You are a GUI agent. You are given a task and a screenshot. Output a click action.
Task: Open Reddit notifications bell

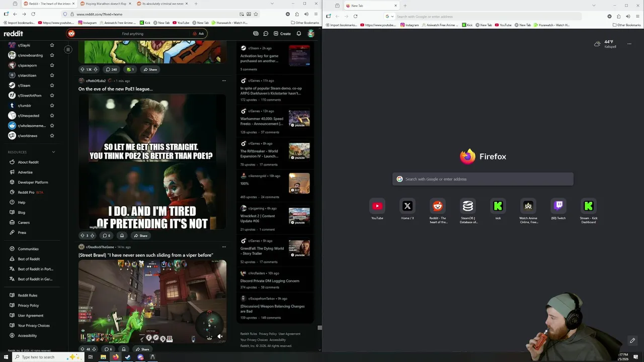click(299, 34)
